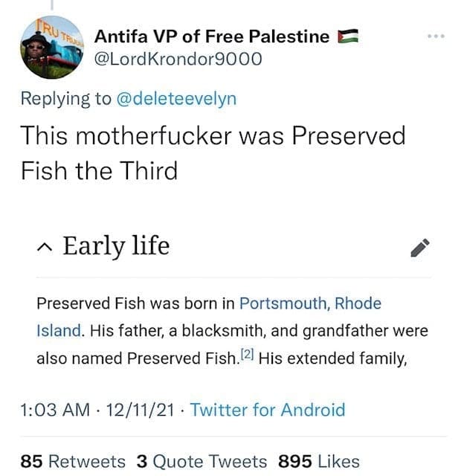Click the 'His extended family' excerpt text

tap(333, 358)
